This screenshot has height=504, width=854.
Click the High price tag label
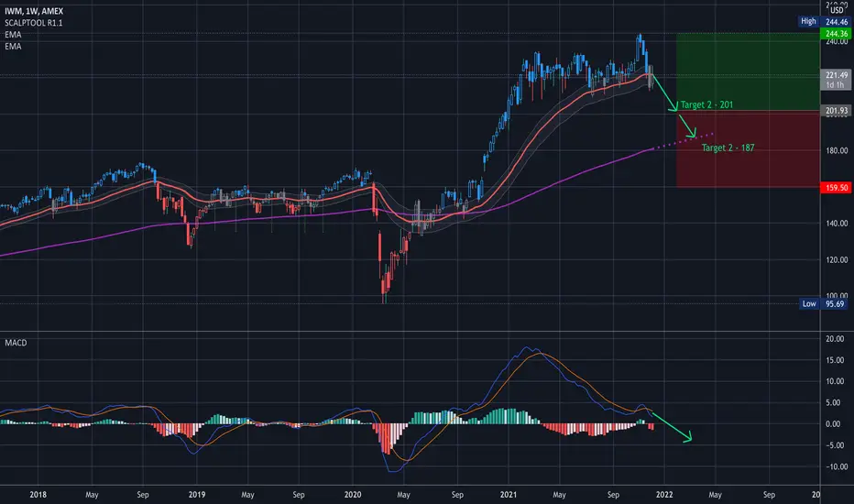[x=808, y=21]
